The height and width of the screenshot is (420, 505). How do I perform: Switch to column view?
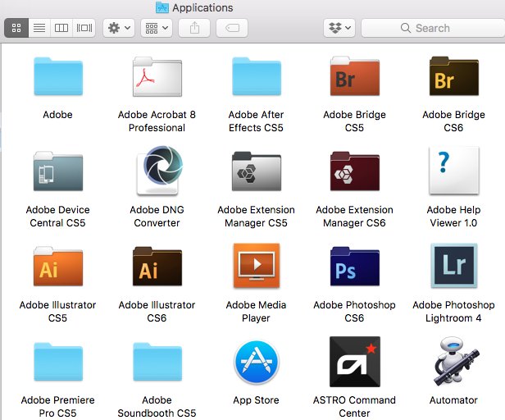pos(61,28)
